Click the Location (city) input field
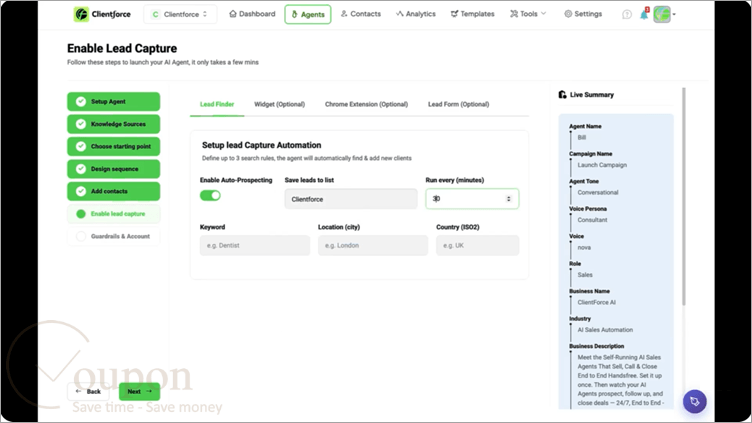 [x=373, y=246]
